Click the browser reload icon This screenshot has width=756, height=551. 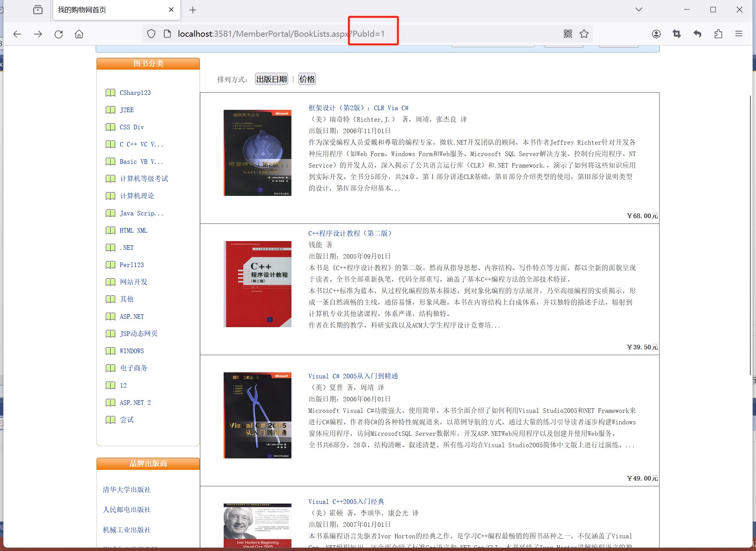click(59, 34)
